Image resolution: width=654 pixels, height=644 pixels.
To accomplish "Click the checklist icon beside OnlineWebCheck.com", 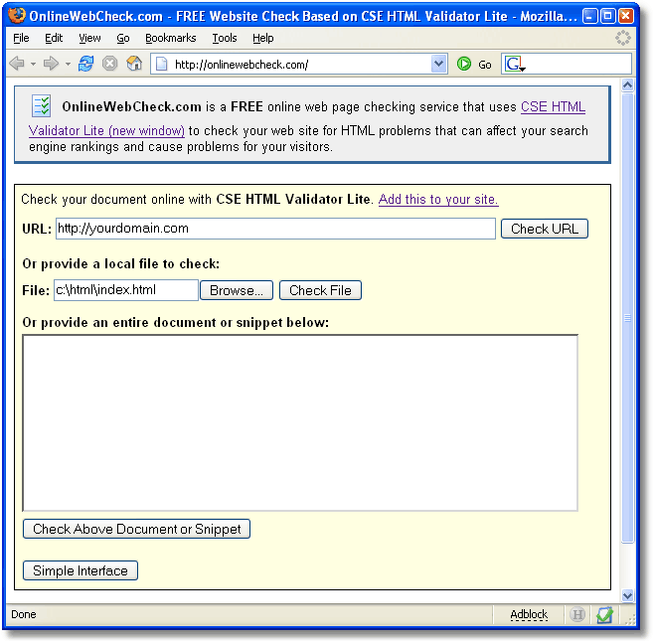I will [x=42, y=105].
